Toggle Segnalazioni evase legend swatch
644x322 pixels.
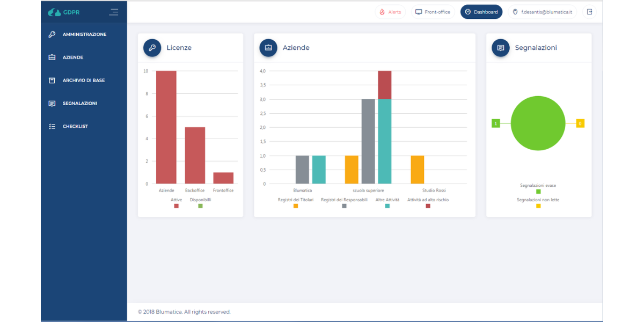[x=538, y=192]
